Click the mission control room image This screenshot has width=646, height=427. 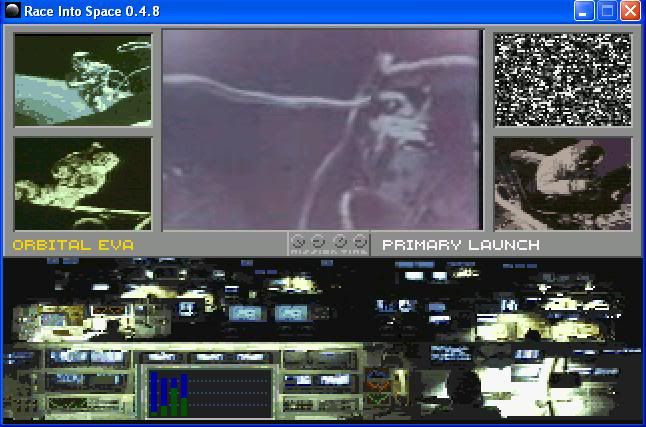tap(322, 339)
